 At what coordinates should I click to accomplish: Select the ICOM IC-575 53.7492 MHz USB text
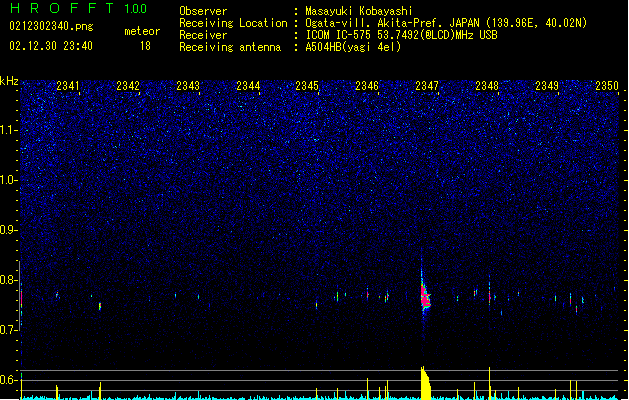(x=401, y=35)
